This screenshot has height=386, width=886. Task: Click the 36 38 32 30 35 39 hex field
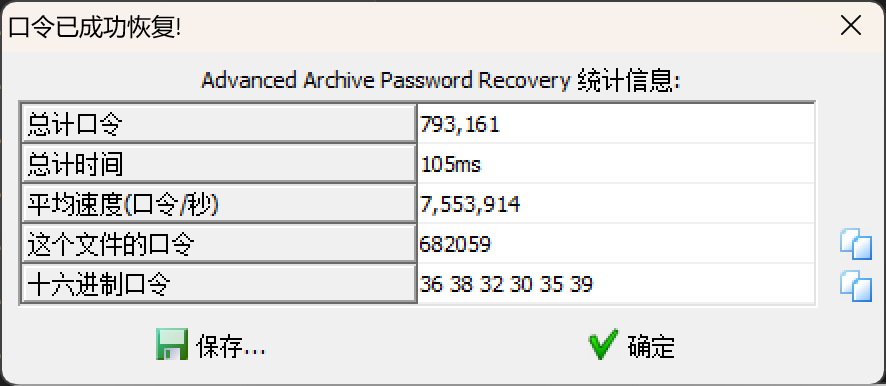(x=616, y=284)
